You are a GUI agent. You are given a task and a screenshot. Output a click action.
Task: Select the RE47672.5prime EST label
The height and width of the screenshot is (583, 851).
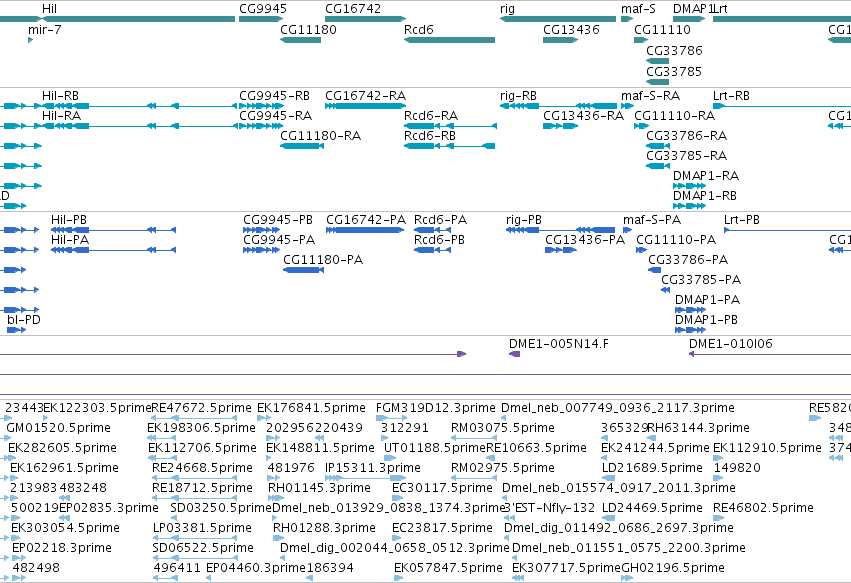[x=201, y=408]
